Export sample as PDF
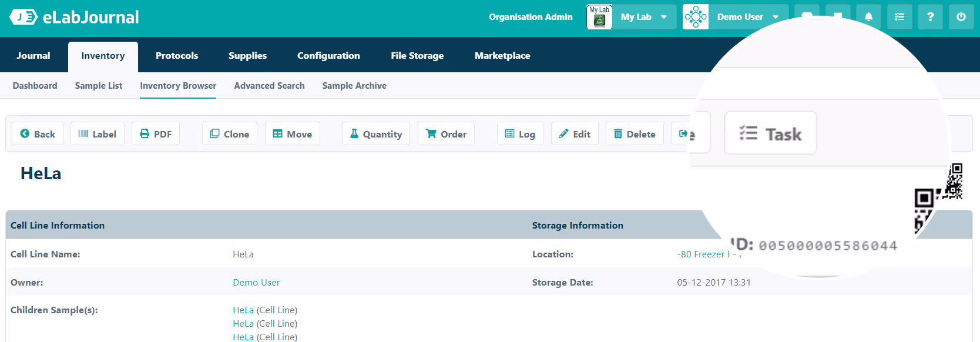This screenshot has height=342, width=980. coord(156,134)
